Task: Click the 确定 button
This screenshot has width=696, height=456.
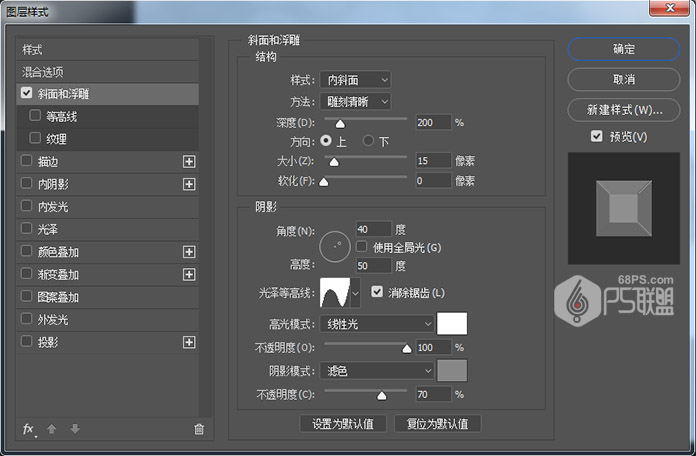Action: coord(624,49)
